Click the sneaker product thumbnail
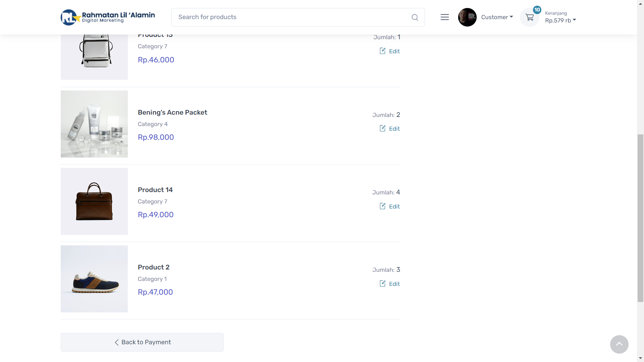 point(94,279)
